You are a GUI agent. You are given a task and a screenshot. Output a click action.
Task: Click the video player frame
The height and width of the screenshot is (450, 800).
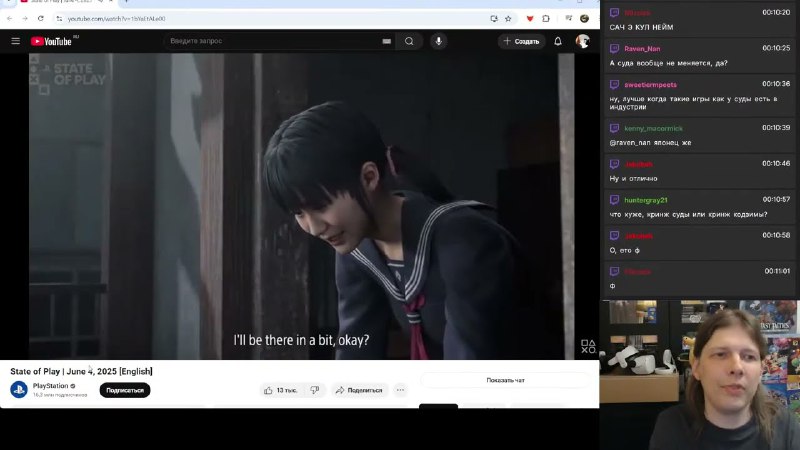coord(301,206)
